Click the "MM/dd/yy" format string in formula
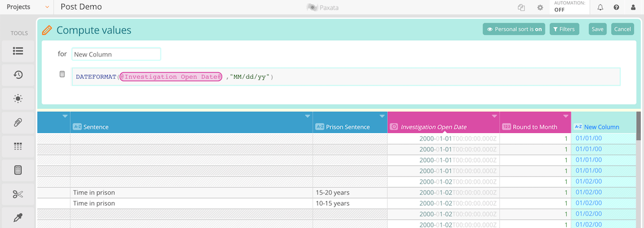Screen dimensions: 644x228 250,77
